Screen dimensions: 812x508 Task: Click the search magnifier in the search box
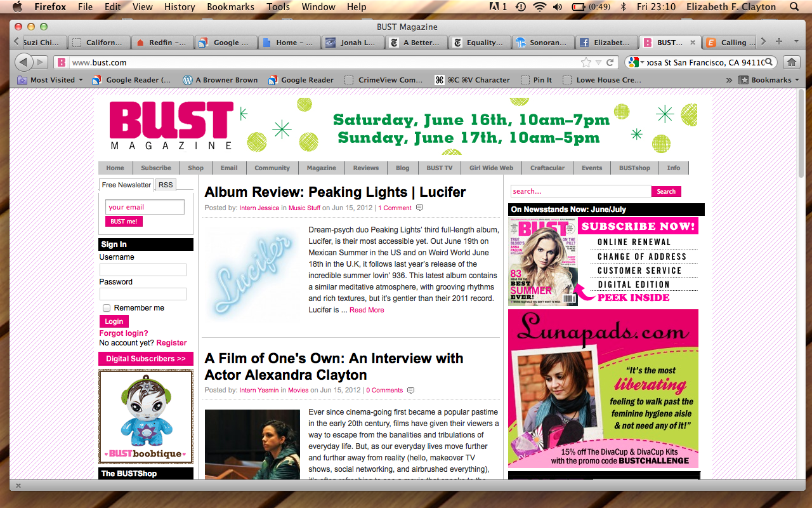point(769,62)
